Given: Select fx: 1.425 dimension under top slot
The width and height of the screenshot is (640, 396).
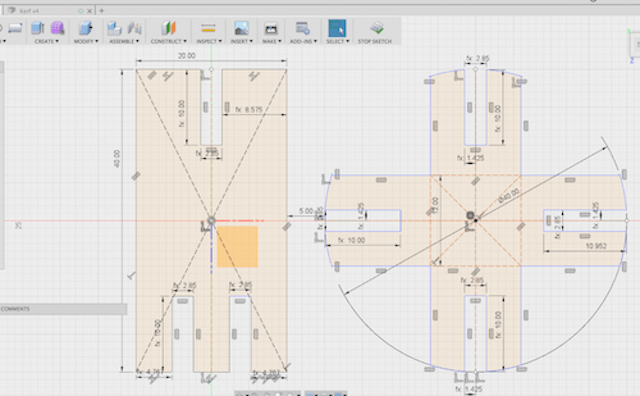Looking at the screenshot, I should click(x=471, y=158).
